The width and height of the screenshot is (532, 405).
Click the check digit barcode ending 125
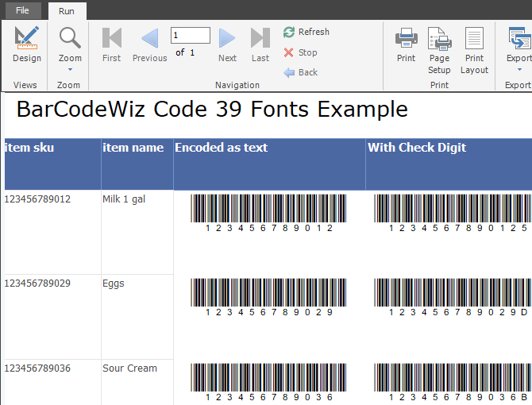(453, 213)
